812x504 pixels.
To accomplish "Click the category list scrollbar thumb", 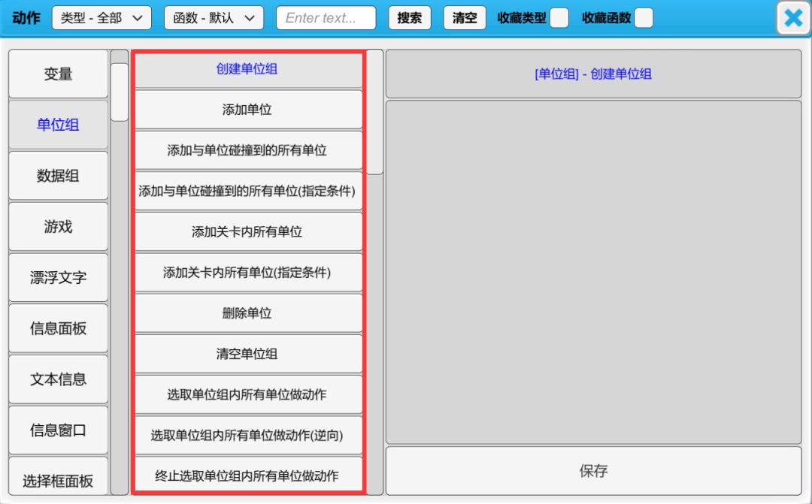I will point(120,92).
